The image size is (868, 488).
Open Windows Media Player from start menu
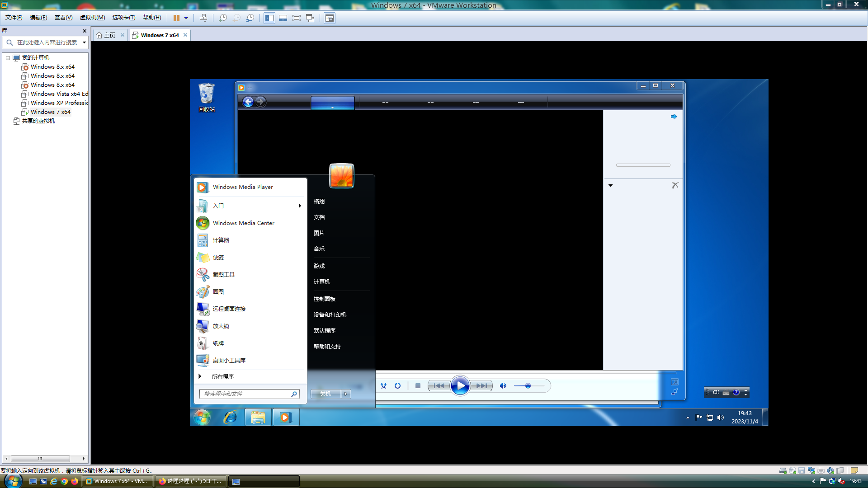[250, 187]
